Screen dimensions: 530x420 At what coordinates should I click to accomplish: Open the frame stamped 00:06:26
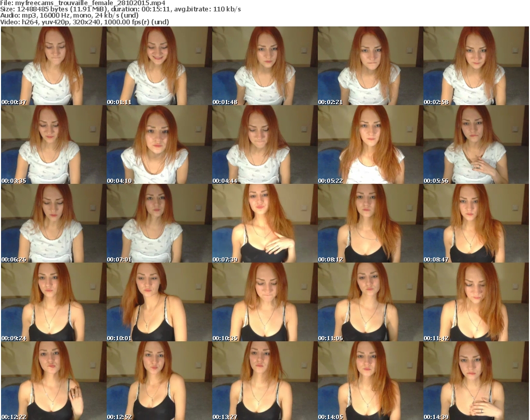[53, 223]
